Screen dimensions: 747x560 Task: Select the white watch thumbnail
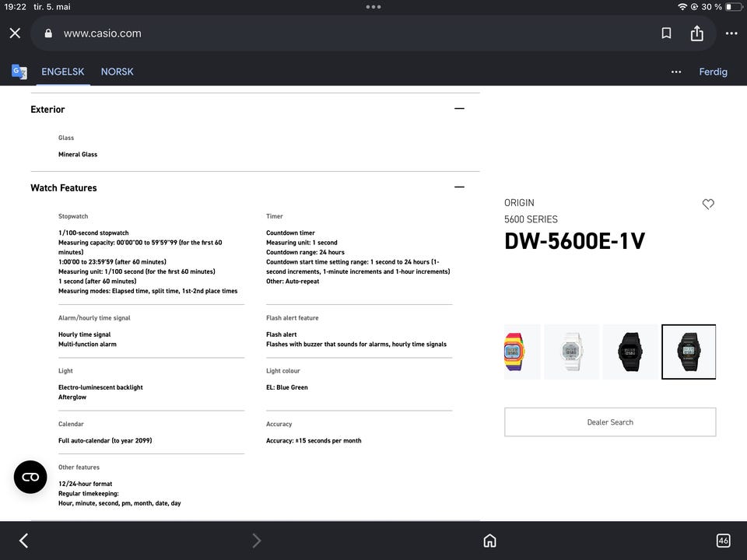(572, 352)
